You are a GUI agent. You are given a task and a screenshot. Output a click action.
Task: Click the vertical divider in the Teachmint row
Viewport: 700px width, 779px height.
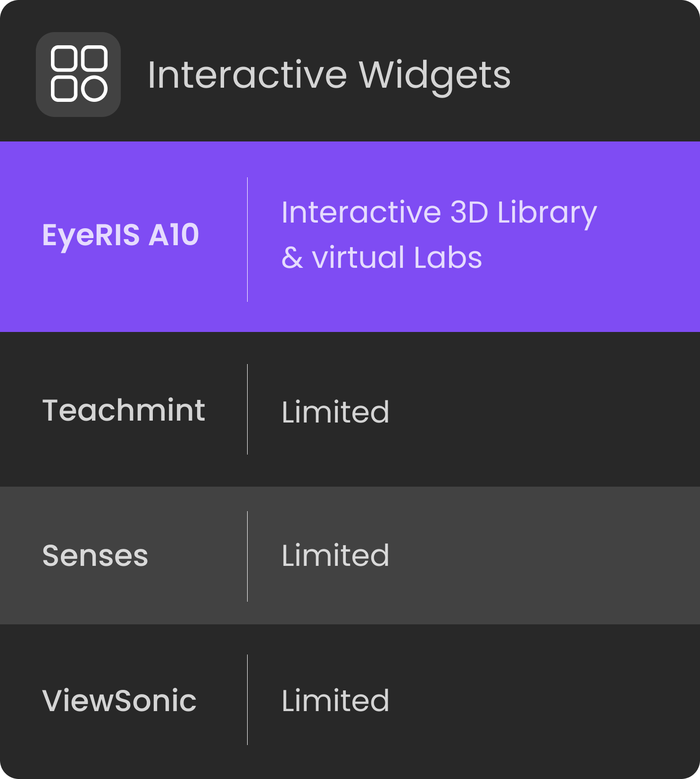(x=247, y=409)
